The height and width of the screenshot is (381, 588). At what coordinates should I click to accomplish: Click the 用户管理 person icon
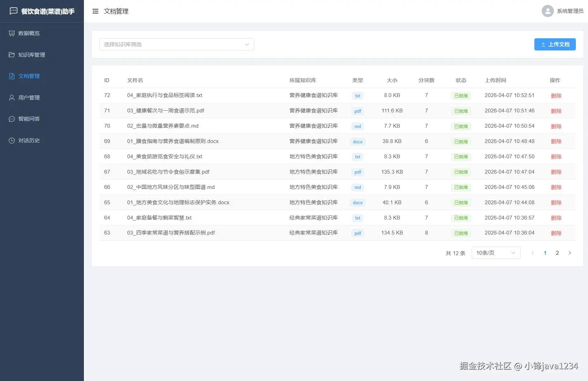[12, 98]
